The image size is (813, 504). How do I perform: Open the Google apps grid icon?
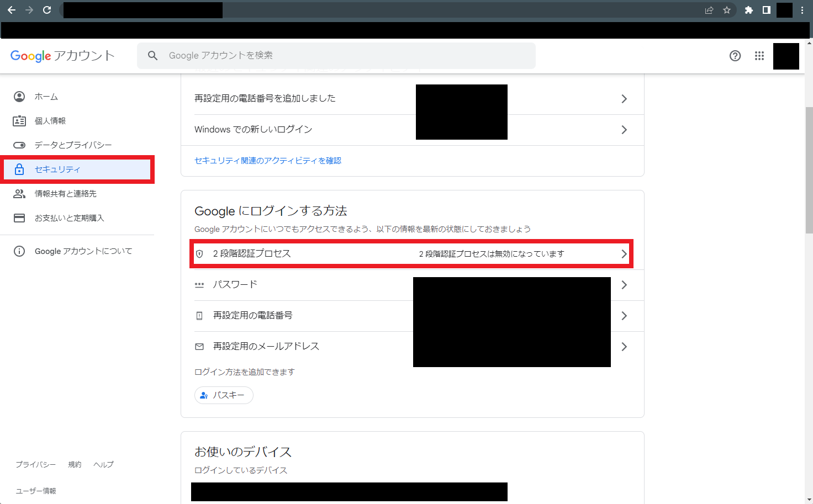point(759,56)
